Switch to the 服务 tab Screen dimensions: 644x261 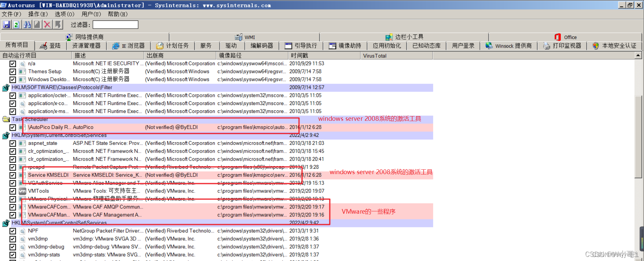(206, 46)
